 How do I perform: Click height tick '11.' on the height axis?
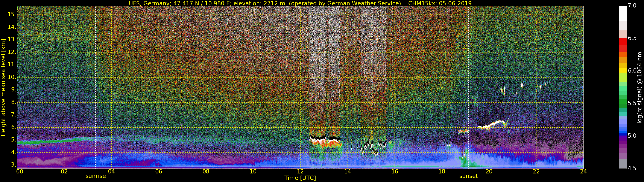(x=12, y=65)
